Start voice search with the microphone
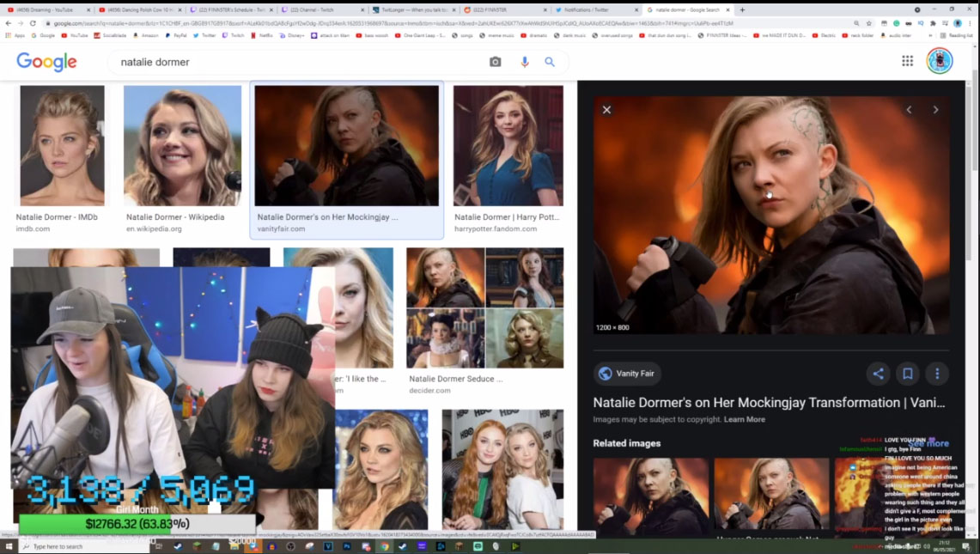 (525, 62)
